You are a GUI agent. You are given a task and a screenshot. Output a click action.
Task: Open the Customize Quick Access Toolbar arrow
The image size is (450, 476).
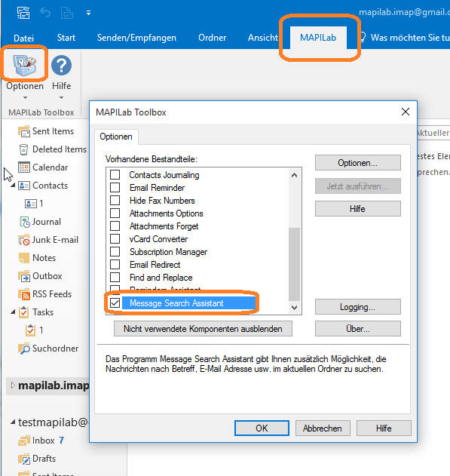click(x=88, y=13)
